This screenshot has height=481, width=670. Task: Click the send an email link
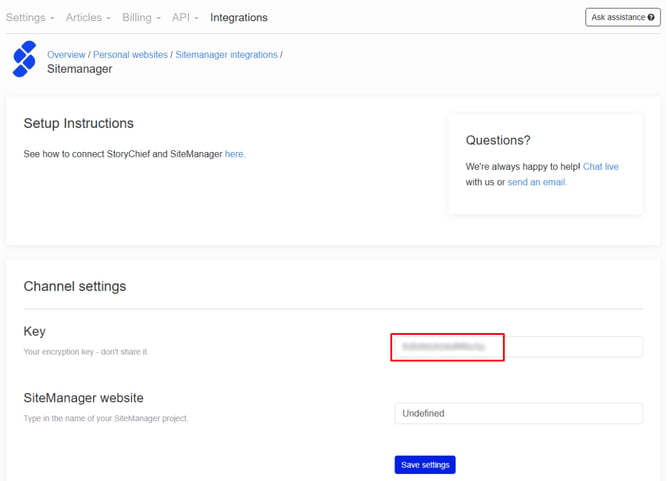537,182
